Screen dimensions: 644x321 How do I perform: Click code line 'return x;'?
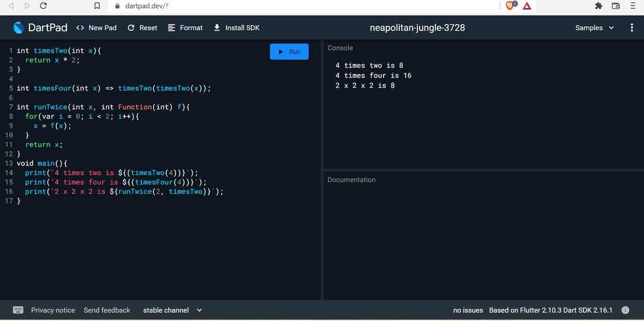pos(44,144)
